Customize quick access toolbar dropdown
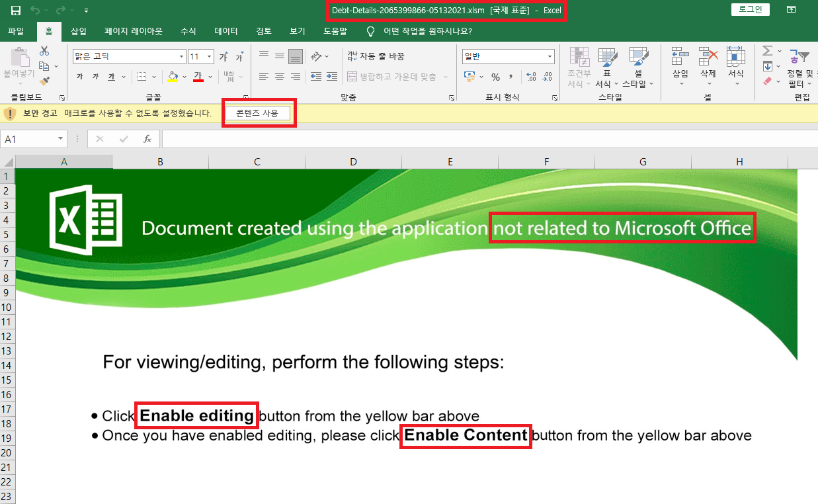 tap(86, 11)
